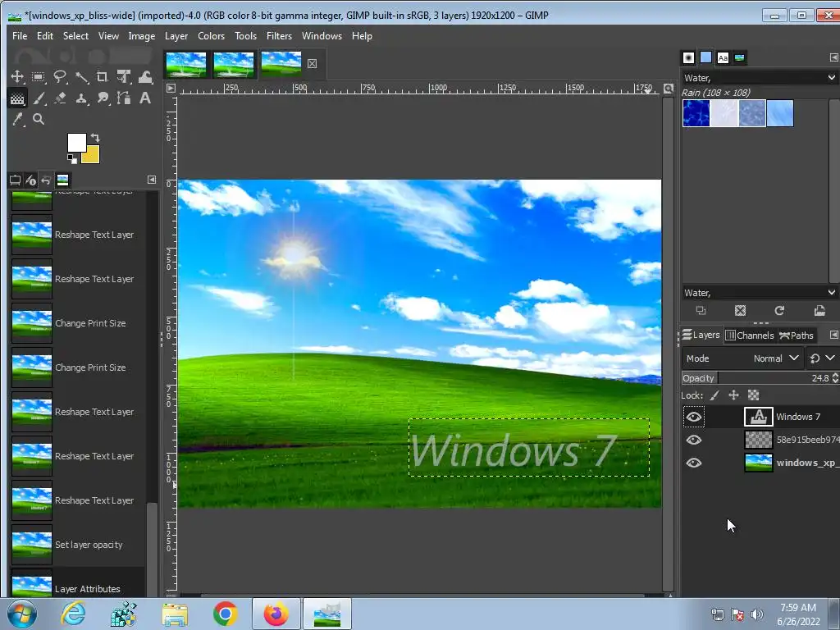Click the Opacity spinner arrows
This screenshot has width=840, height=630.
coord(835,378)
